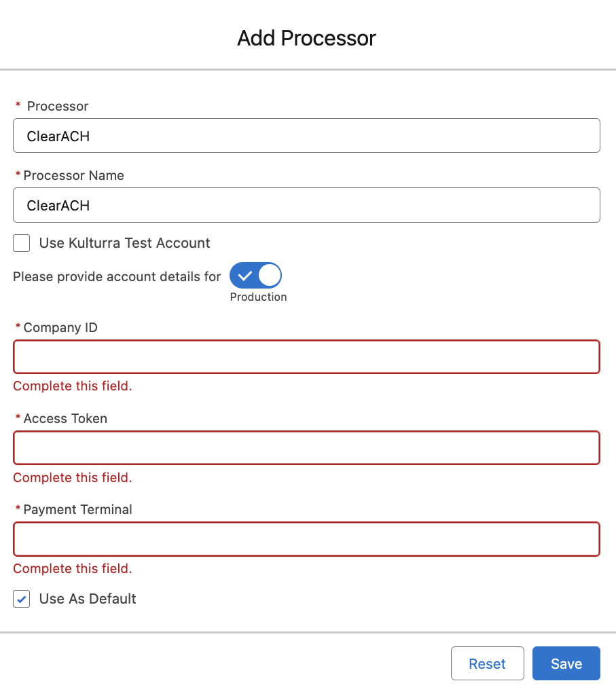Save the new processor
The height and width of the screenshot is (700, 616).
coord(566,663)
